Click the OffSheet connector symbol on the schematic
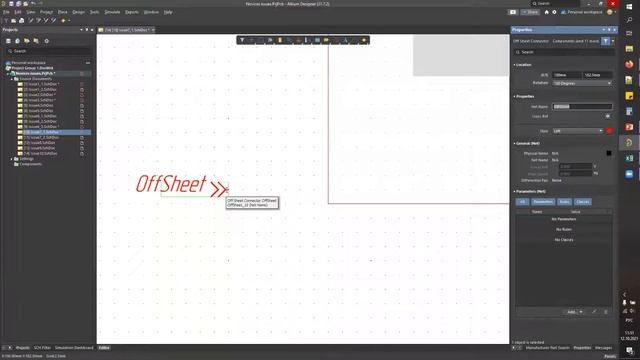 click(182, 185)
